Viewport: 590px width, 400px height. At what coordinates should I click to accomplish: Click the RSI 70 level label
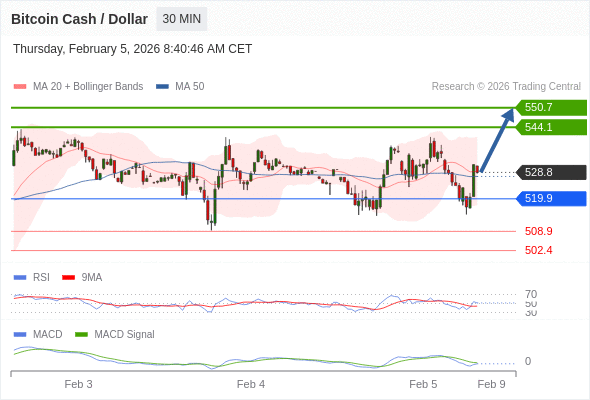531,294
